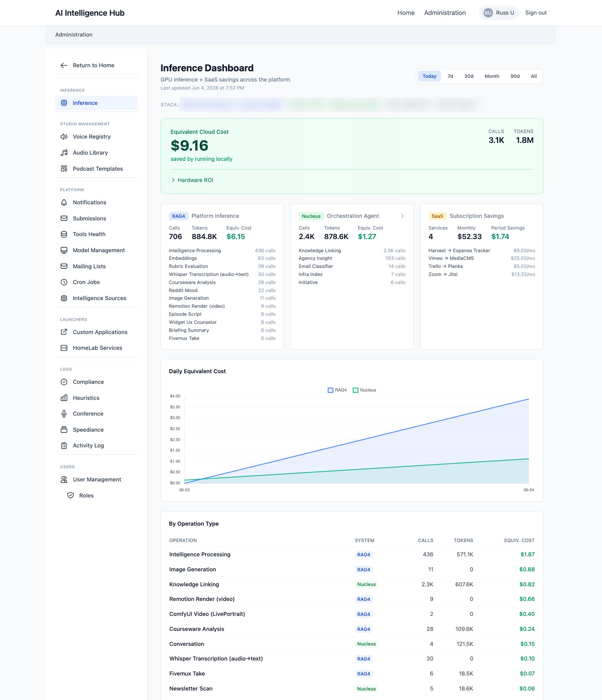Screen dimensions: 602x700
Task: Click the EQUIV. COST column header
Action: [x=519, y=541]
